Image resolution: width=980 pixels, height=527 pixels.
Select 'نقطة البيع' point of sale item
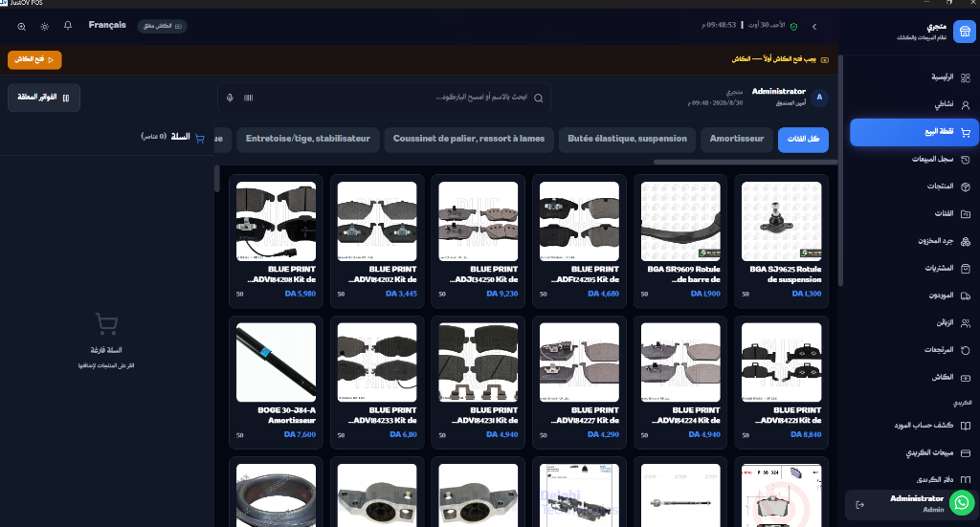tap(914, 132)
